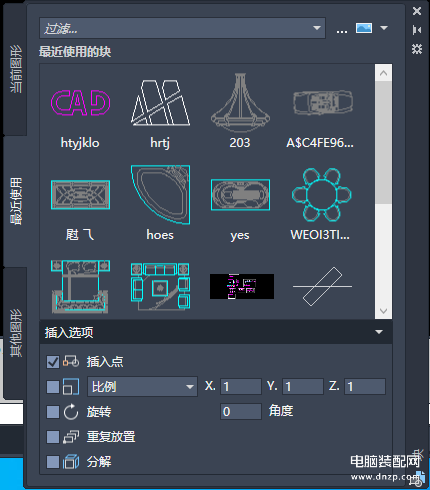This screenshot has width=430, height=490.
Task: Click the block list scroll up arrow
Action: click(x=383, y=73)
